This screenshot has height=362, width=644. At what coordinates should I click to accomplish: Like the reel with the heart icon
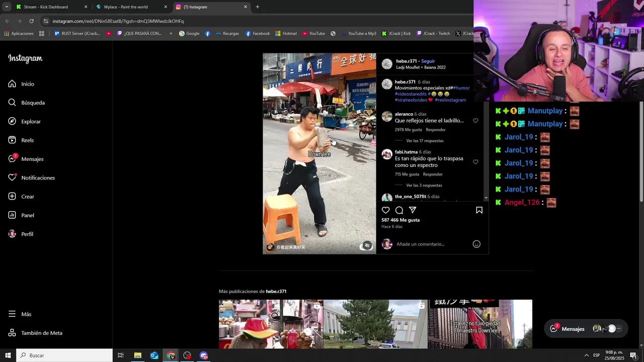[x=386, y=210]
